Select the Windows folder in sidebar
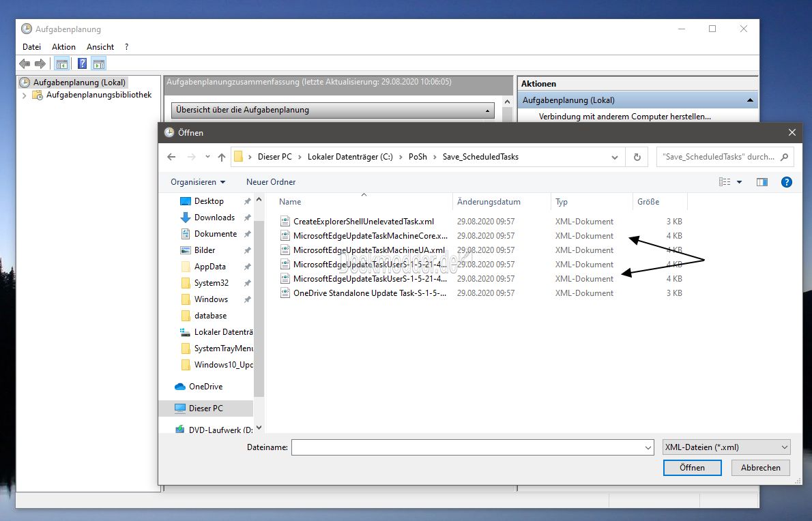The width and height of the screenshot is (812, 521). [x=211, y=299]
